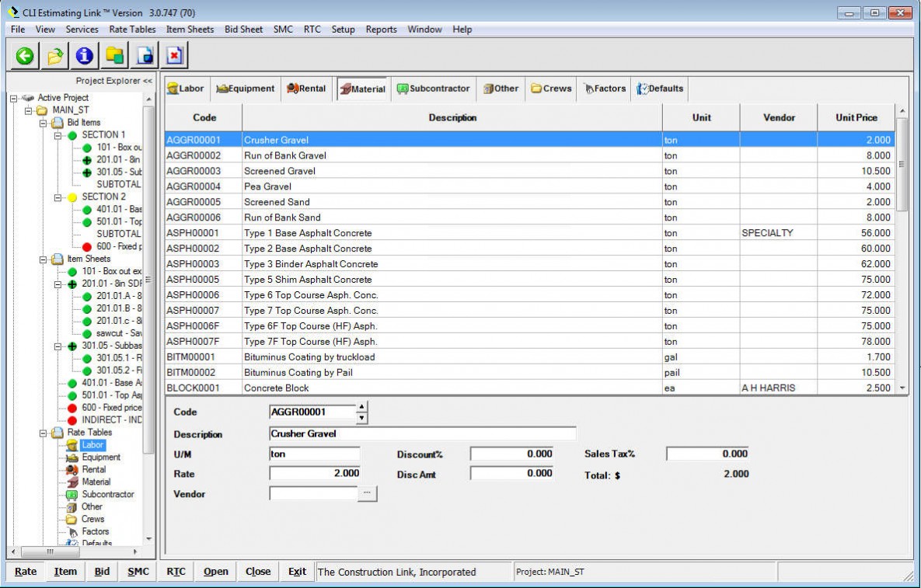The width and height of the screenshot is (921, 588).
Task: Click Item Sheets folder icon in tree
Action: (57, 259)
